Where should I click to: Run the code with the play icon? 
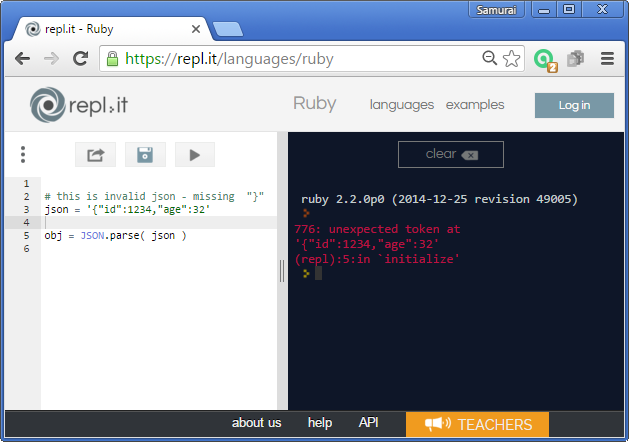[195, 155]
